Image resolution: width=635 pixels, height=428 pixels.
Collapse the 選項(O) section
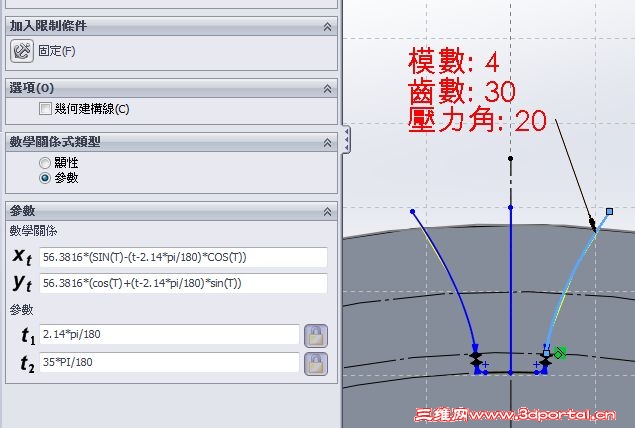327,89
